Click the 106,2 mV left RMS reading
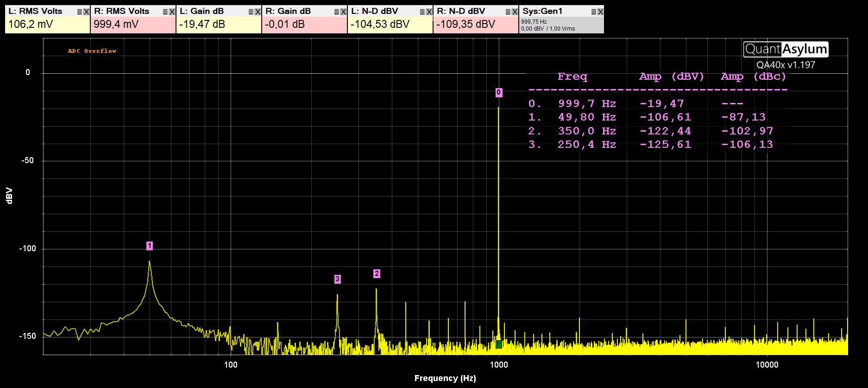The height and width of the screenshot is (388, 868). click(x=31, y=25)
